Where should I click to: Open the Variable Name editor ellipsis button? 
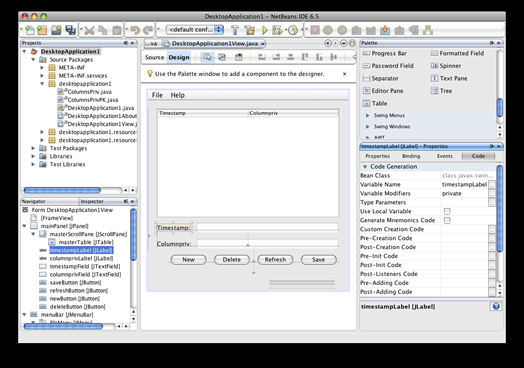pos(492,185)
